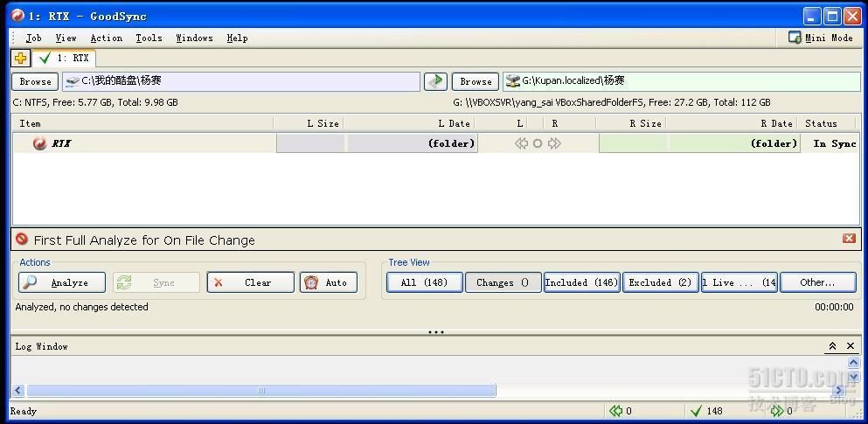Set RTX row sync direction to left
The height and width of the screenshot is (424, 868).
521,143
